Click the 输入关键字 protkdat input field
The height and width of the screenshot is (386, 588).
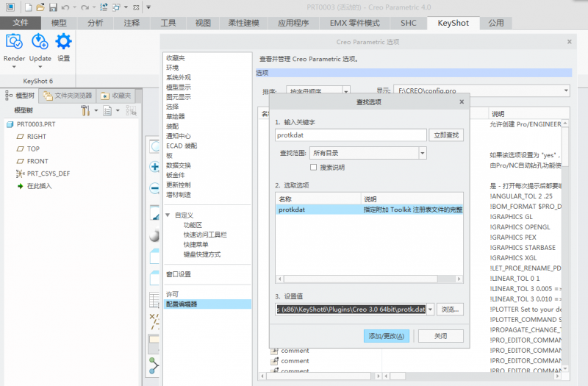[x=351, y=135]
